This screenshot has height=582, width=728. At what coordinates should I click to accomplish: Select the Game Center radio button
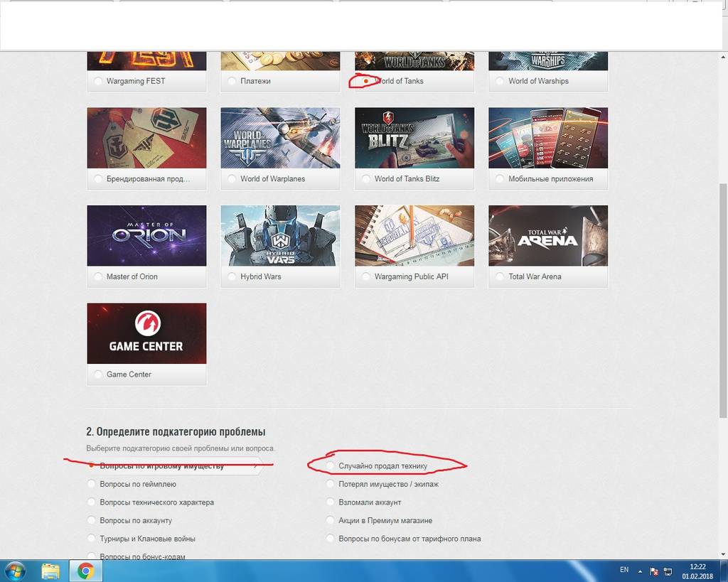[97, 374]
